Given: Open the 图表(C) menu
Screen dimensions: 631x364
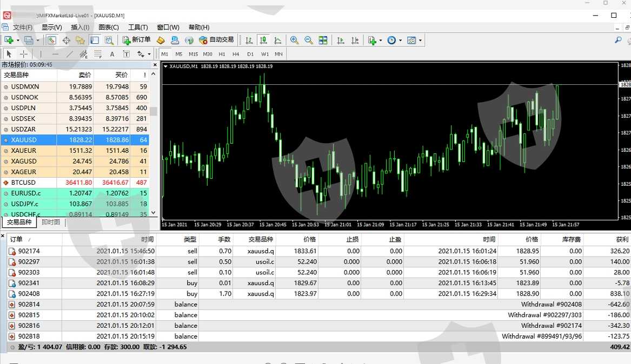Looking at the screenshot, I should [x=109, y=27].
